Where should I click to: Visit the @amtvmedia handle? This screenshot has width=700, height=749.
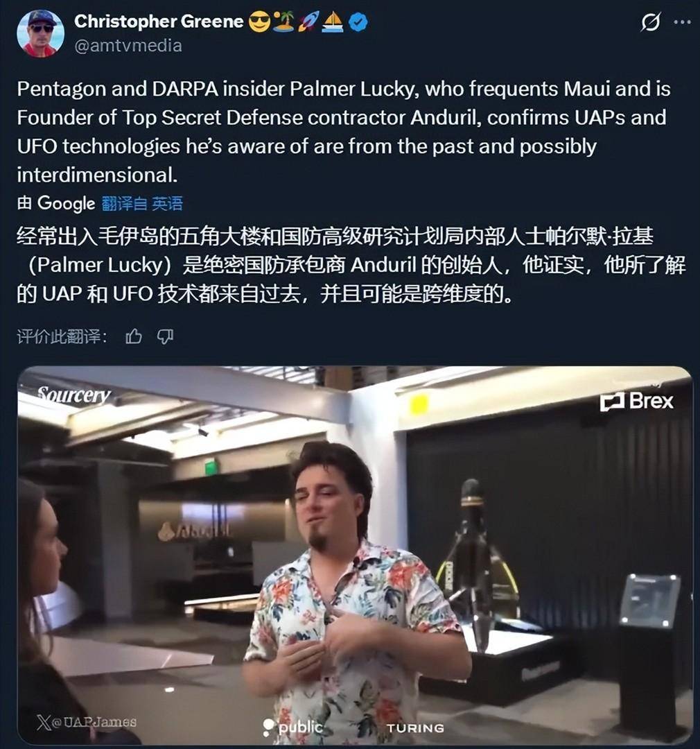tap(128, 46)
